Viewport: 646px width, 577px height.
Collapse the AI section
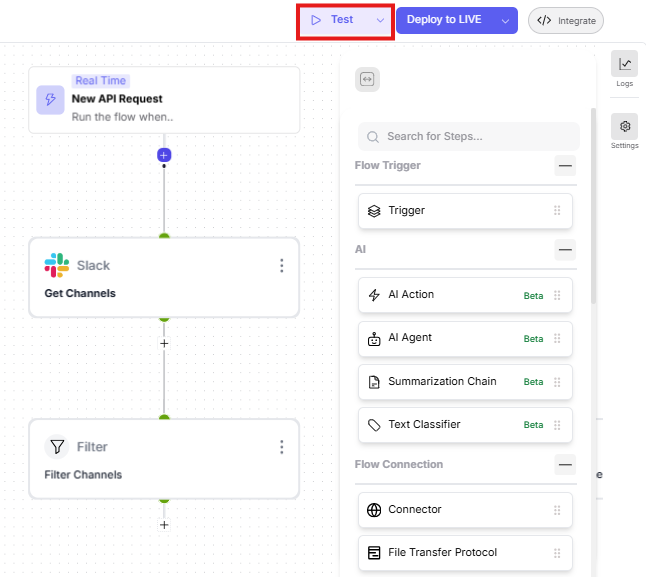565,249
